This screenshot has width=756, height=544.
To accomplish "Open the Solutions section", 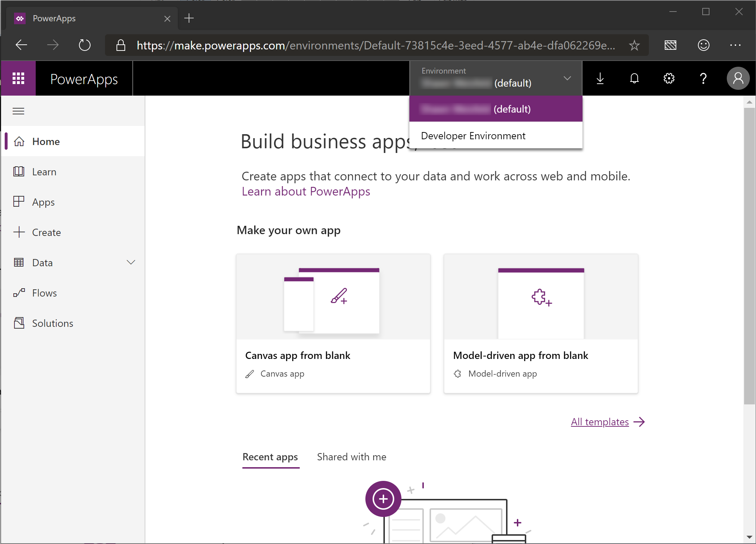I will coord(53,323).
